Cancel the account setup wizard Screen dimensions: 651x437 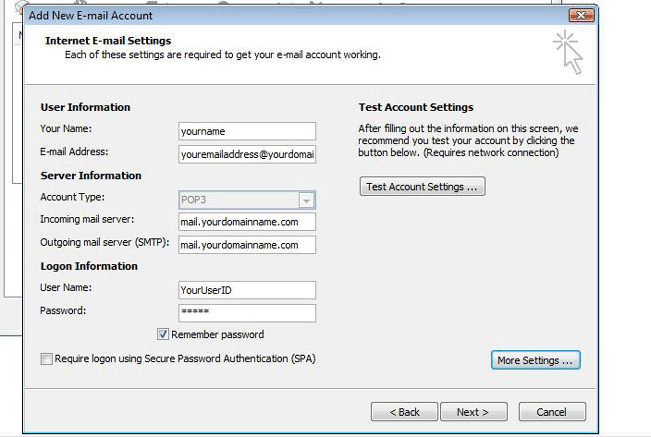pyautogui.click(x=552, y=412)
